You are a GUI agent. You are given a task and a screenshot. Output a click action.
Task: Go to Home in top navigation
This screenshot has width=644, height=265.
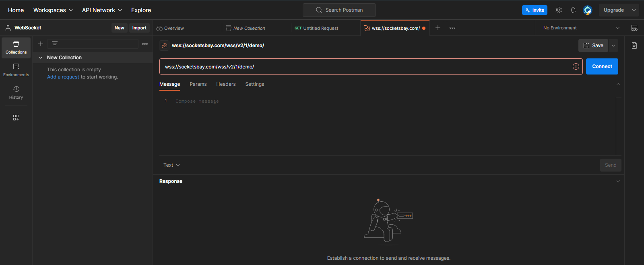click(16, 10)
